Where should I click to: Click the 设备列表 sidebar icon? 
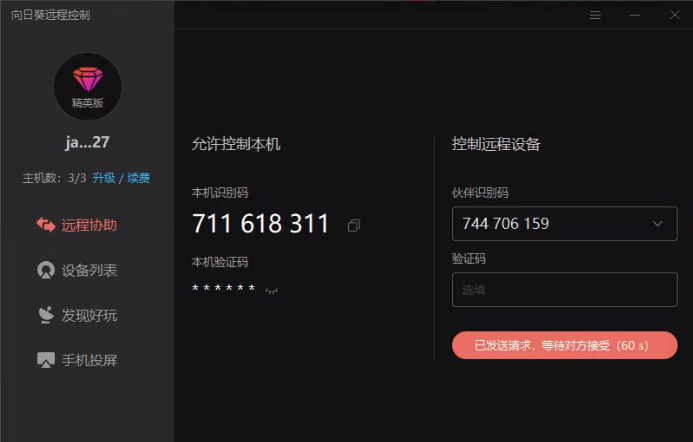[46, 270]
